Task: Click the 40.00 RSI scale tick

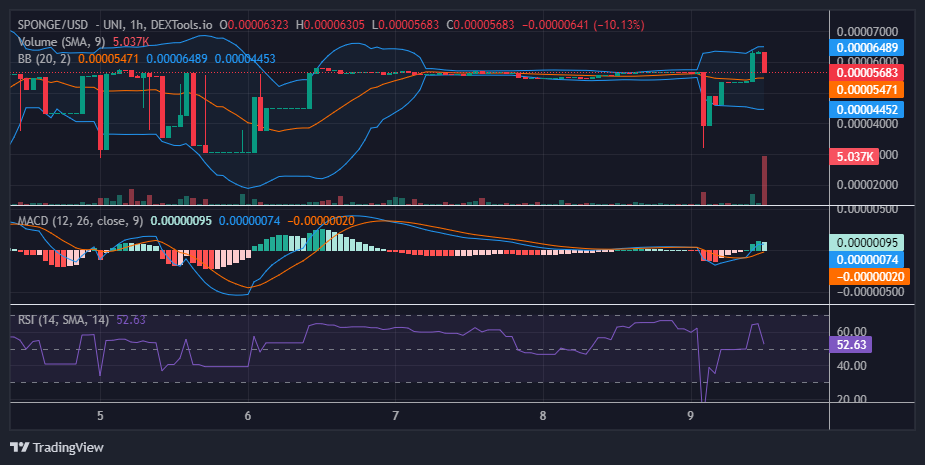Action: (851, 366)
